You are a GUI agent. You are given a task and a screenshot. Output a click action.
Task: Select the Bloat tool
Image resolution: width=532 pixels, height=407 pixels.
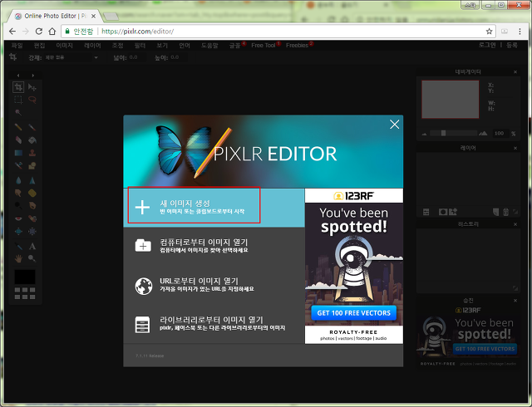point(18,231)
